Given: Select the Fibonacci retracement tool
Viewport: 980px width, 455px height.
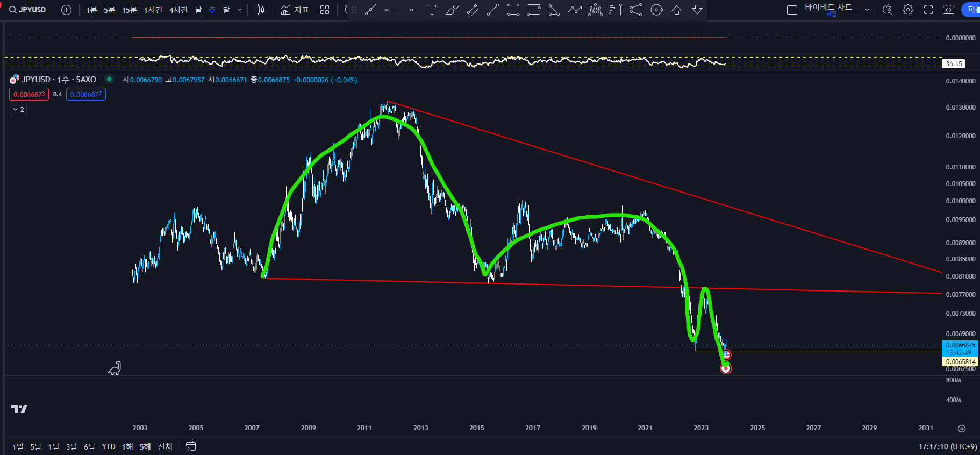Looking at the screenshot, I should coord(534,10).
